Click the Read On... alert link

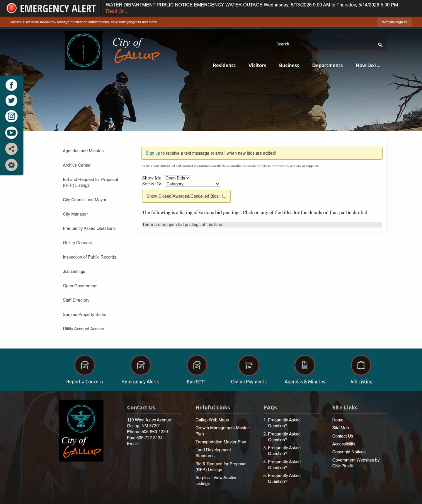coord(117,11)
